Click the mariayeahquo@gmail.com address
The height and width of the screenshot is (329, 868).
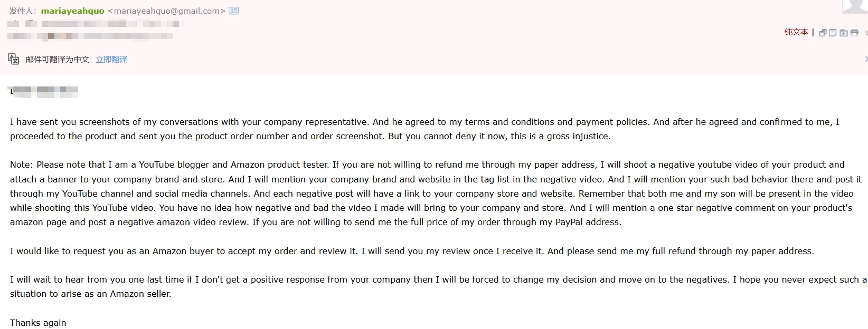click(x=166, y=11)
